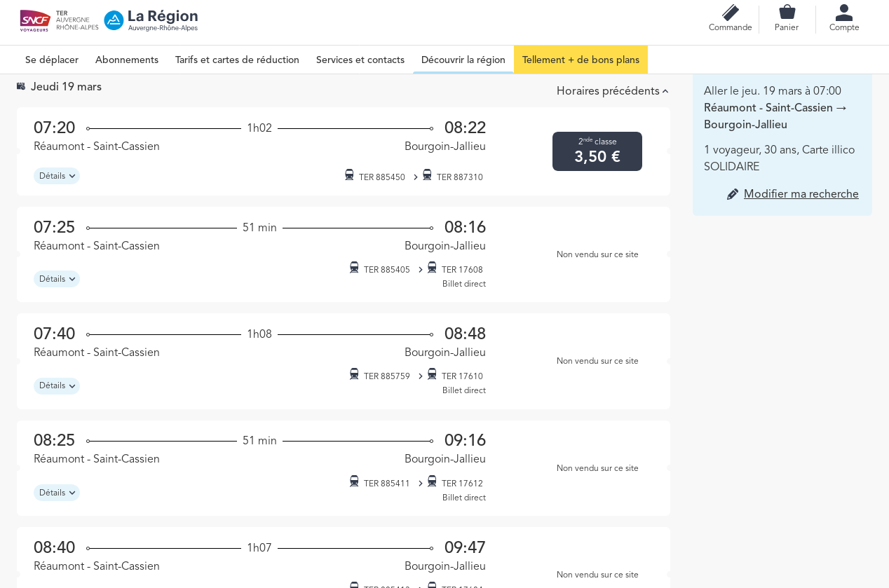Open Tarifs et cartes de réduction menu
Screen dimensions: 889x588
tap(237, 60)
